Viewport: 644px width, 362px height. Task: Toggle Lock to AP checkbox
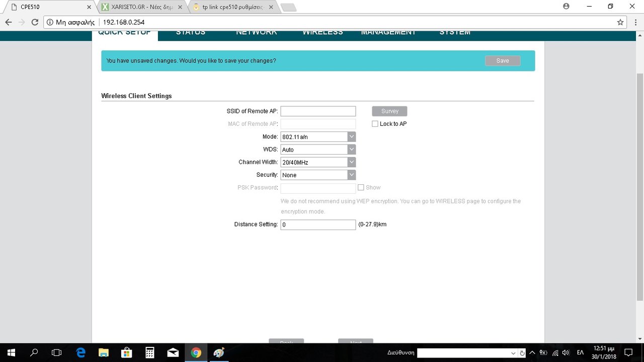click(x=375, y=124)
